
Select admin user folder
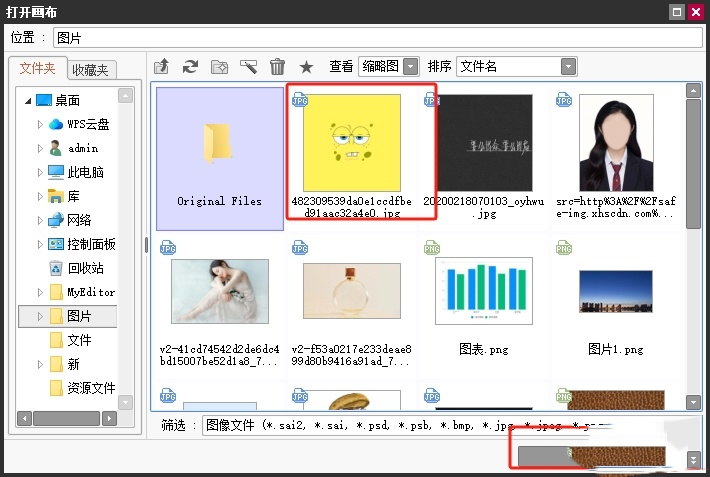pyautogui.click(x=73, y=148)
